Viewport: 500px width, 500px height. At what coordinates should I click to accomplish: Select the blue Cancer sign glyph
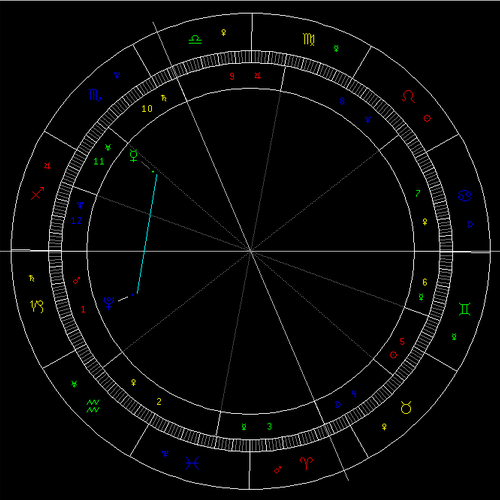(465, 195)
